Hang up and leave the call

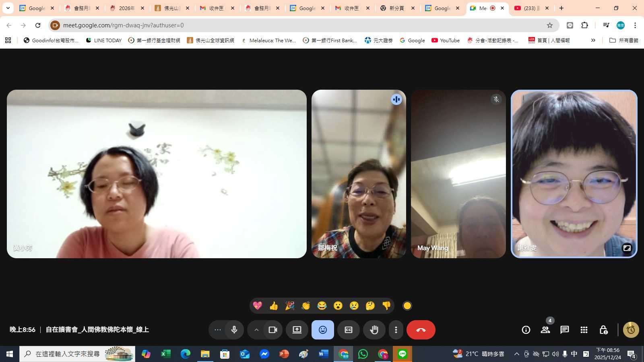[421, 330]
